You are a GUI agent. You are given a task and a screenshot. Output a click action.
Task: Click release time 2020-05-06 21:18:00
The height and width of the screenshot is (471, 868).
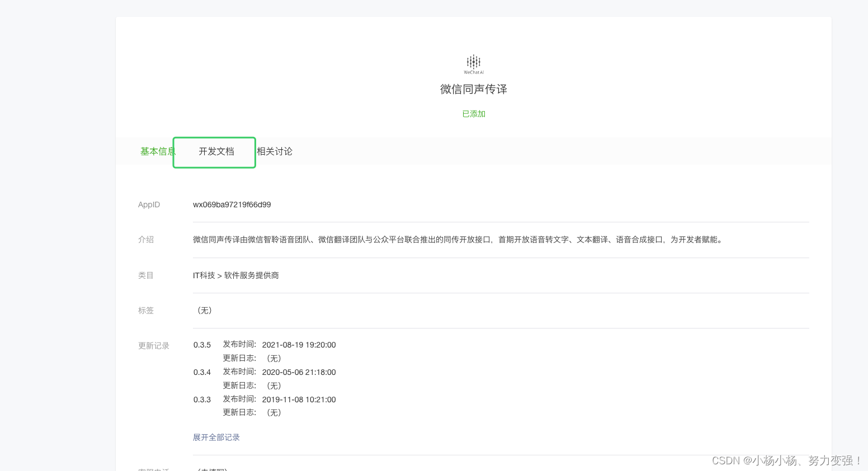point(299,372)
